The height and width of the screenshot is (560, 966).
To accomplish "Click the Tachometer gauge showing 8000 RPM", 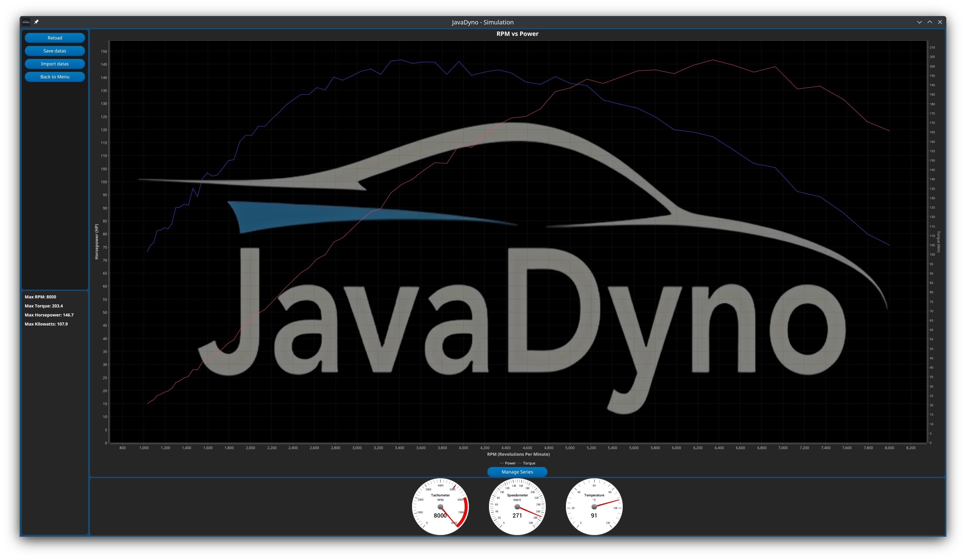I will tap(440, 507).
